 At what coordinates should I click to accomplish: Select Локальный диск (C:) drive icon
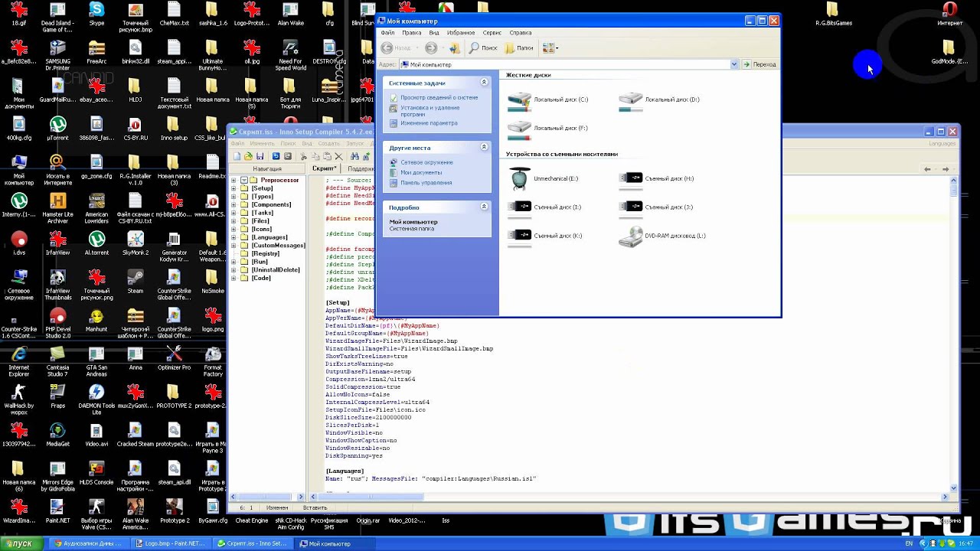point(519,99)
